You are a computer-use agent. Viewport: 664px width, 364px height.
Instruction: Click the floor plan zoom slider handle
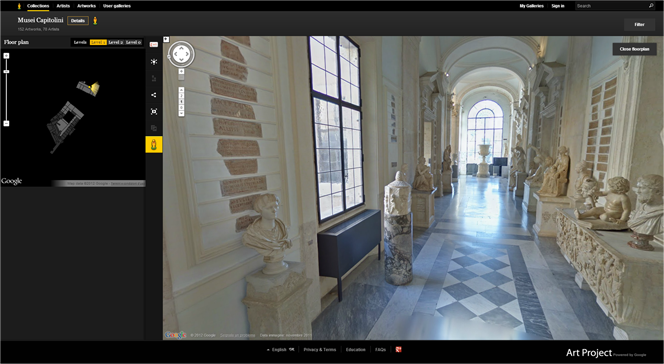pyautogui.click(x=6, y=72)
